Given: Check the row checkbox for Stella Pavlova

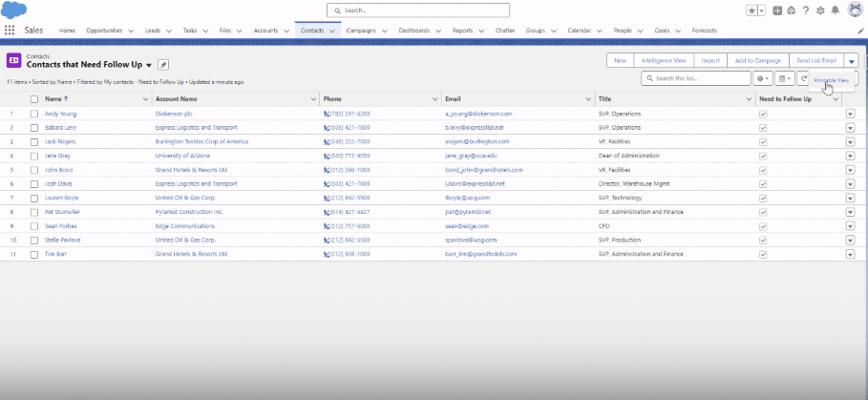Looking at the screenshot, I should (34, 241).
